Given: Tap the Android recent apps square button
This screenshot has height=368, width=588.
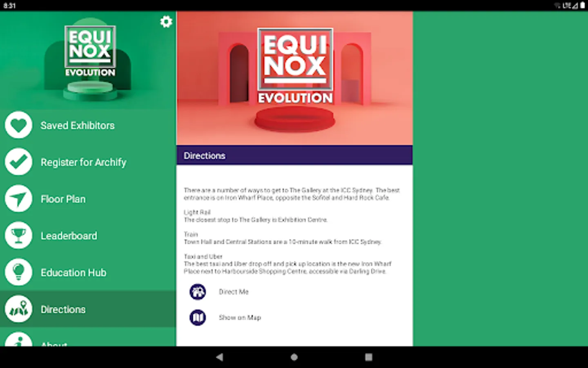Looking at the screenshot, I should (368, 357).
